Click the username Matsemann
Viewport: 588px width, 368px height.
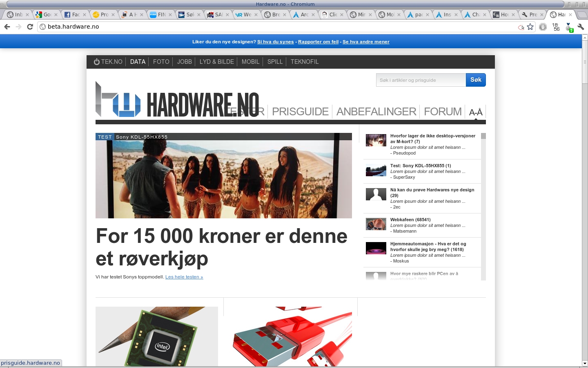[405, 231]
